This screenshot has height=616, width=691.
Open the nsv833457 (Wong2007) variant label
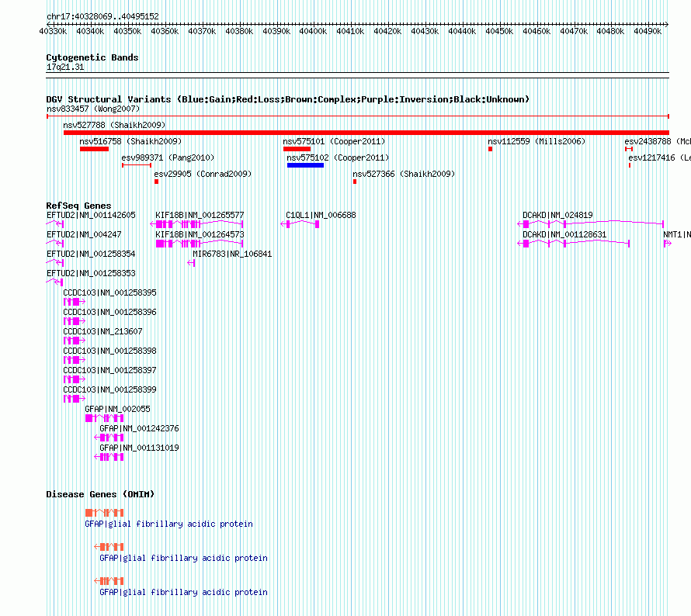(92, 109)
